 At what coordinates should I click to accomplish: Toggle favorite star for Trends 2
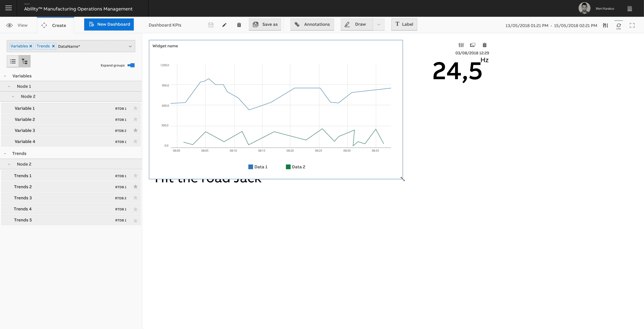135,187
